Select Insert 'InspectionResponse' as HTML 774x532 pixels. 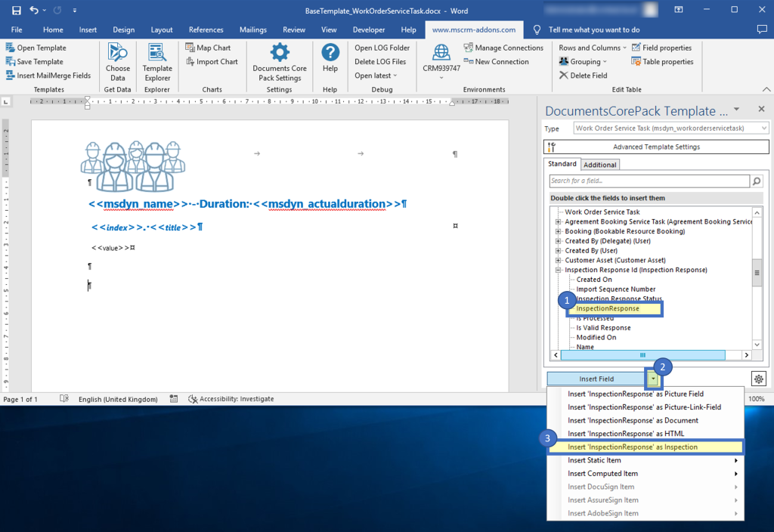[646, 434]
